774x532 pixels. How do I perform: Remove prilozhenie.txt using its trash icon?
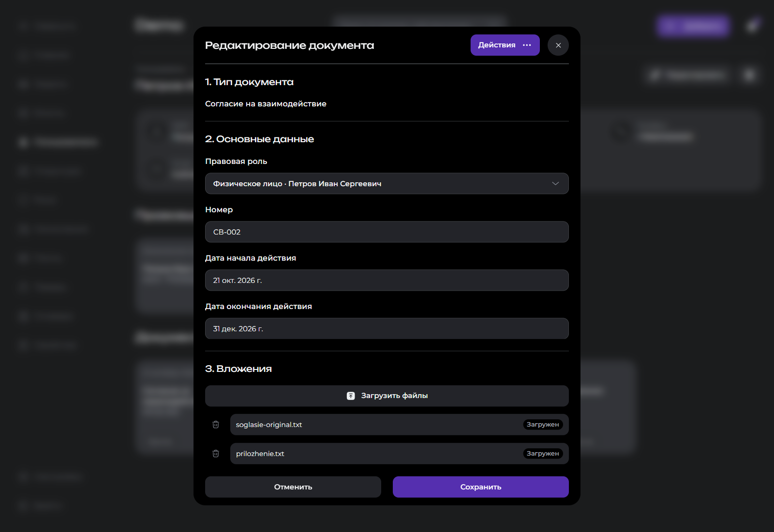(x=216, y=454)
